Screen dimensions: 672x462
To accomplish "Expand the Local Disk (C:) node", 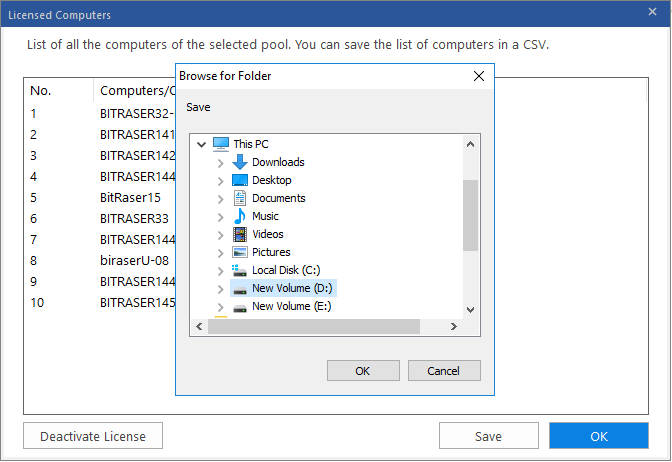I will coord(220,271).
